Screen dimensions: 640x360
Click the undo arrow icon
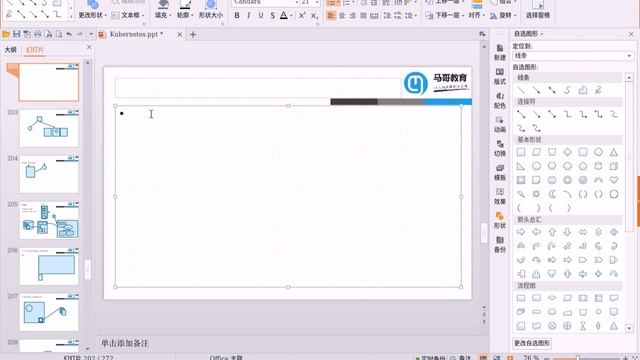coord(69,34)
